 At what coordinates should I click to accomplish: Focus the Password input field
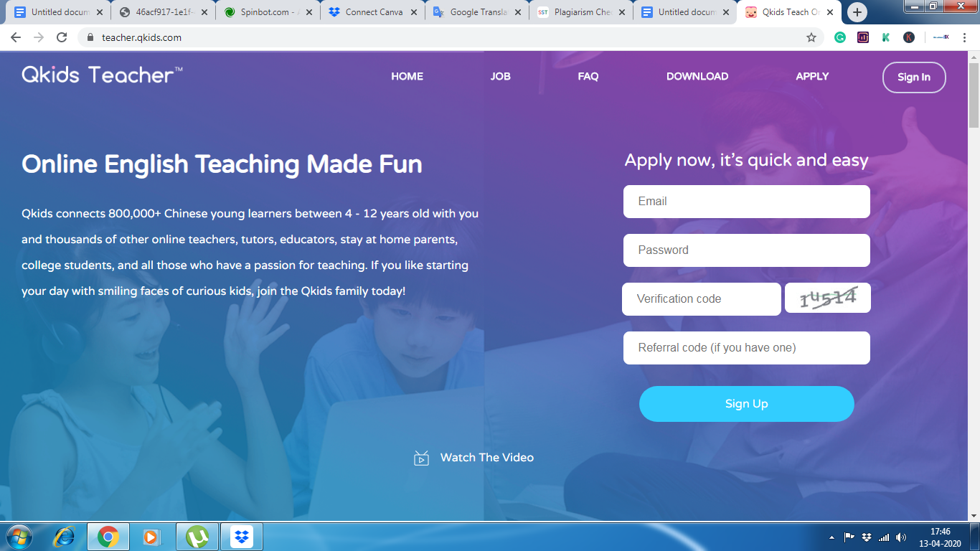point(747,250)
